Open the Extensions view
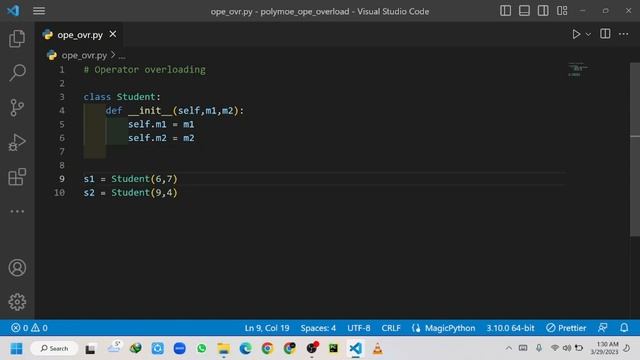 point(17,177)
